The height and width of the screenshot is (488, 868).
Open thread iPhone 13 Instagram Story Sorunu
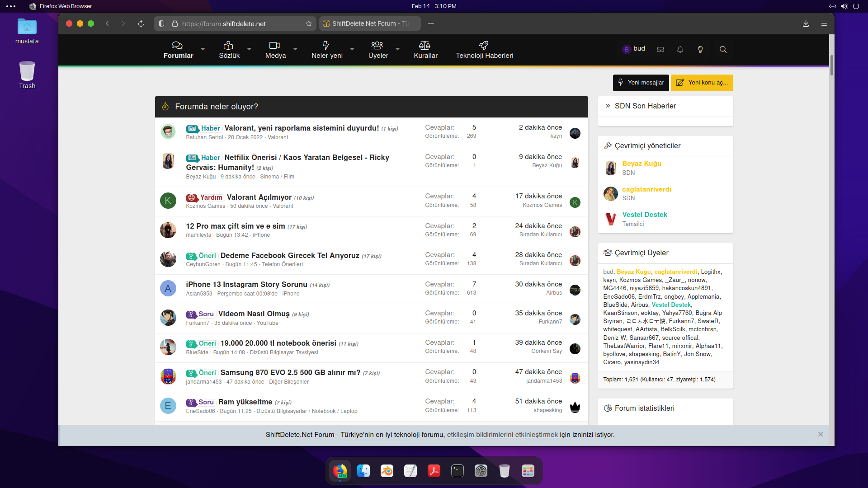pos(246,284)
